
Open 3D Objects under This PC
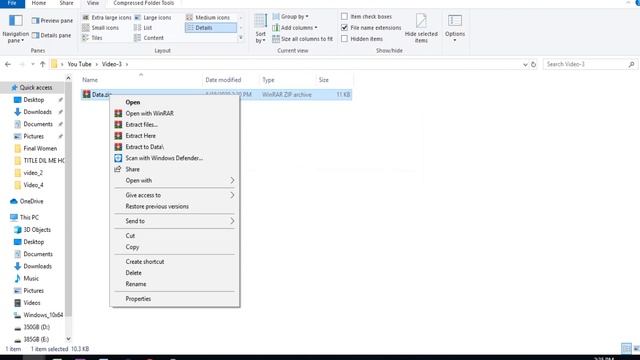coord(32,230)
